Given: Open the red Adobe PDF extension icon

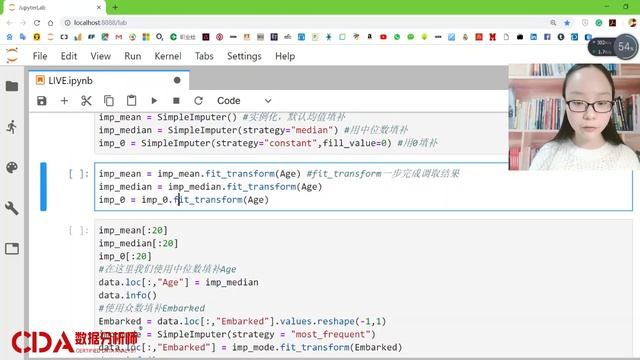Looking at the screenshot, I should pyautogui.click(x=612, y=23).
